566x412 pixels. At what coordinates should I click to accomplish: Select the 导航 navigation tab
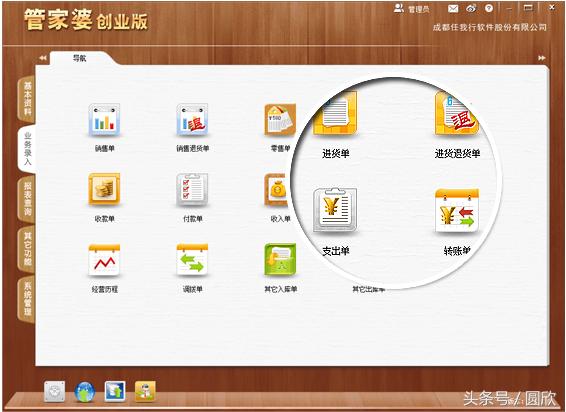[x=79, y=58]
